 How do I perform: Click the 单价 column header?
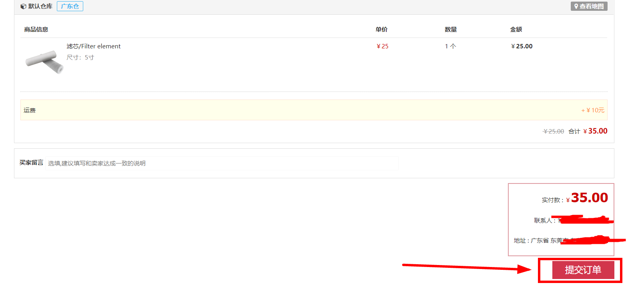click(x=381, y=30)
